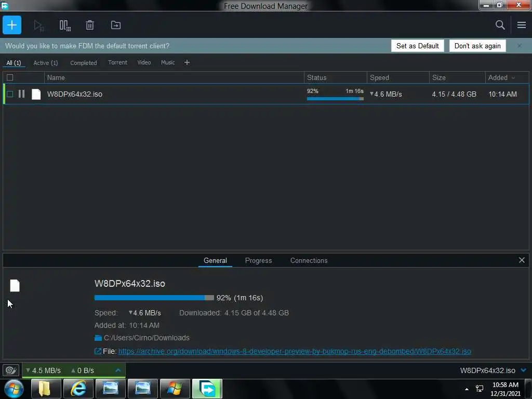
Task: Sort by Status column header
Action: [x=335, y=77]
